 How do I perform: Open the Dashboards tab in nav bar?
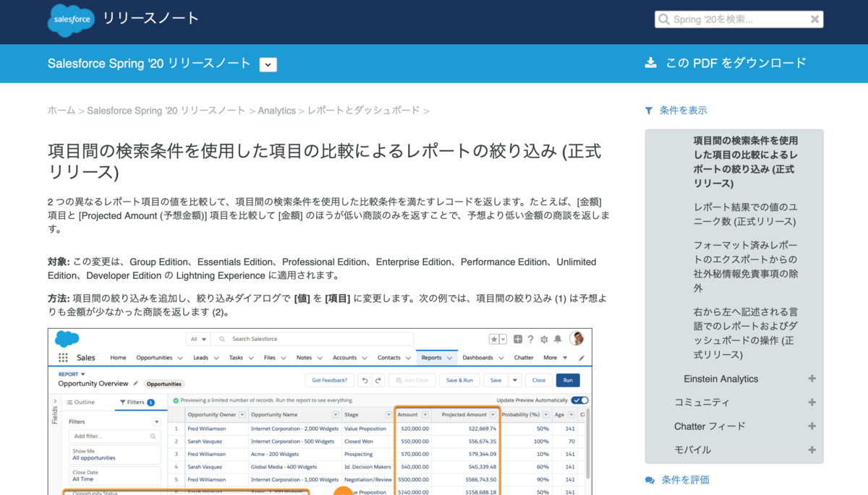click(x=477, y=358)
